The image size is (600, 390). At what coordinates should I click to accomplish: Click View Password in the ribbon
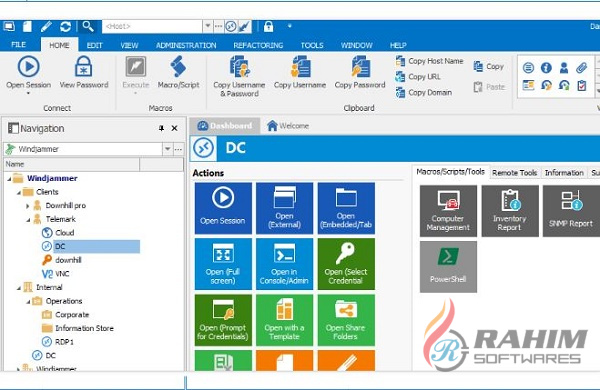coord(84,73)
